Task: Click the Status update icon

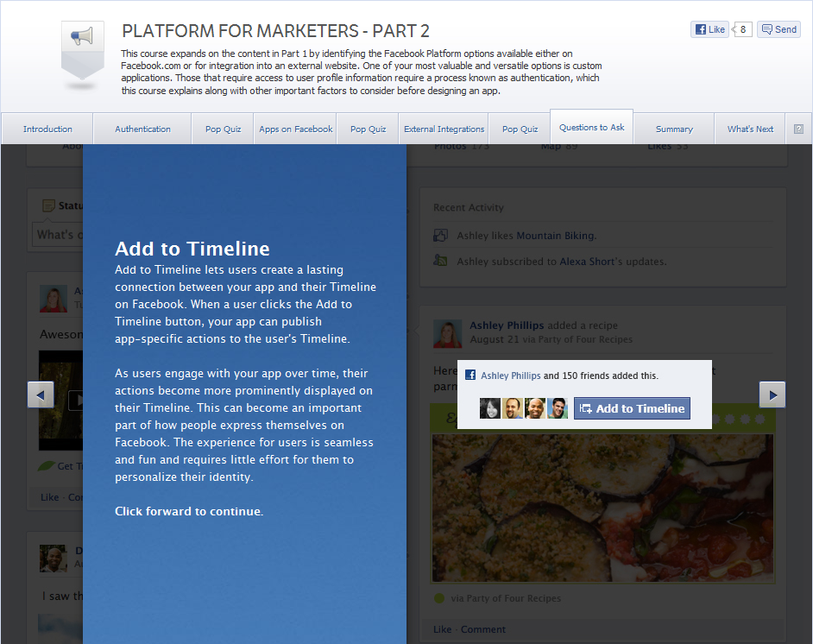Action: coord(48,205)
